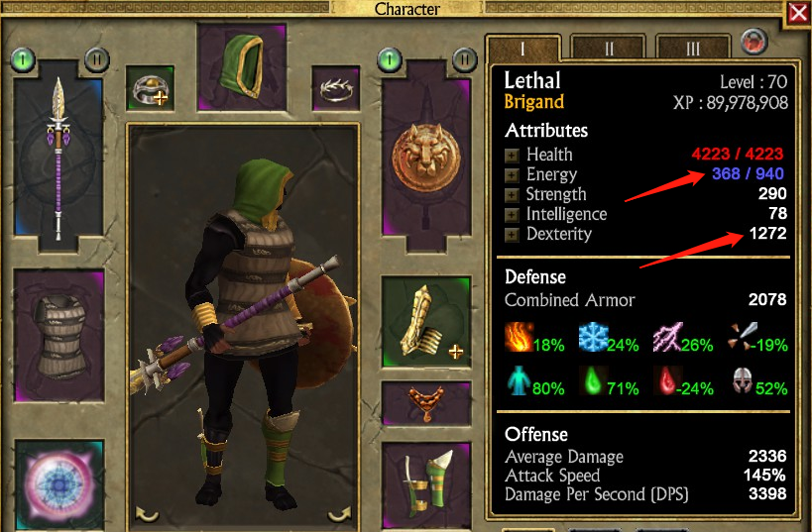Expand the Health attribute details
The height and width of the screenshot is (532, 812).
[x=512, y=156]
